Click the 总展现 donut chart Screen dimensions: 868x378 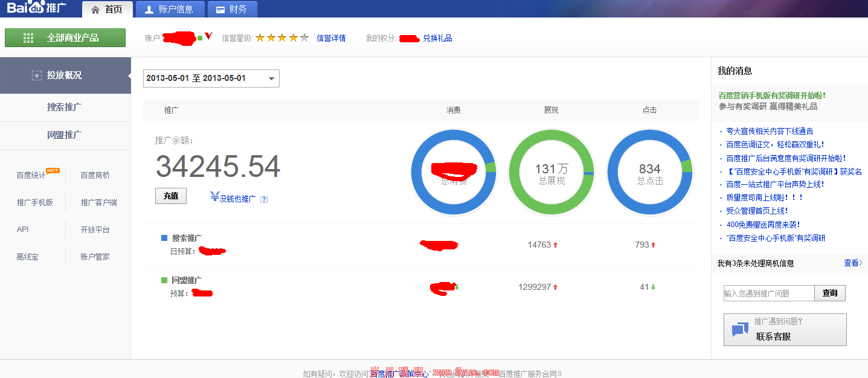[x=551, y=172]
